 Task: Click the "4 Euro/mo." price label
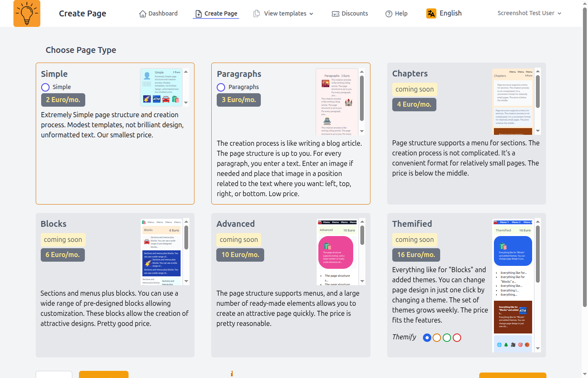pos(414,105)
